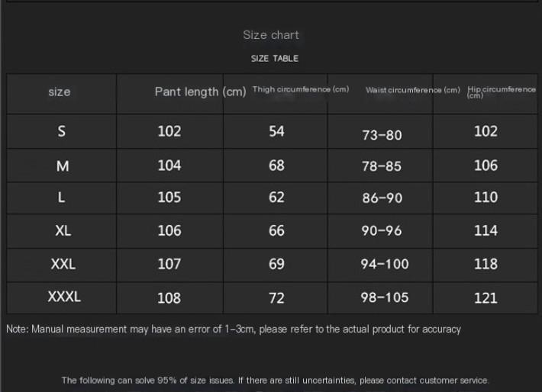The image size is (542, 392).
Task: Select the "SIZE TABLE" subtitle
Action: tap(274, 59)
